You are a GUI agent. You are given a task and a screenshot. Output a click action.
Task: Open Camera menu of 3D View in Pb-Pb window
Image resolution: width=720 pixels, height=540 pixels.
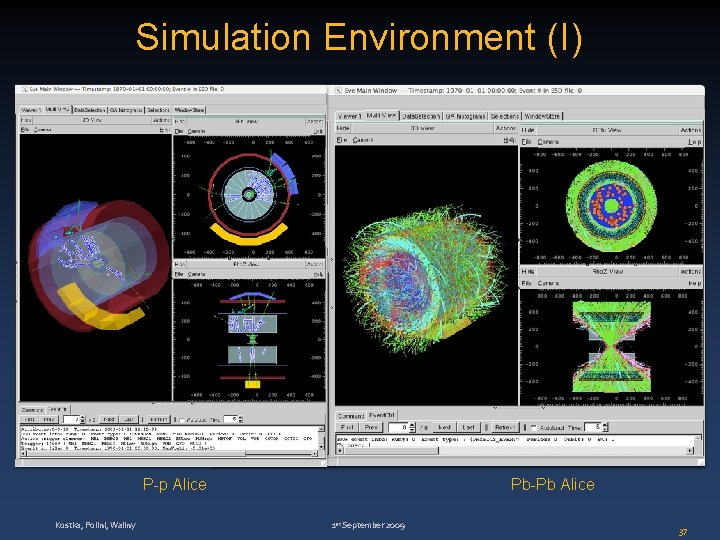[363, 140]
